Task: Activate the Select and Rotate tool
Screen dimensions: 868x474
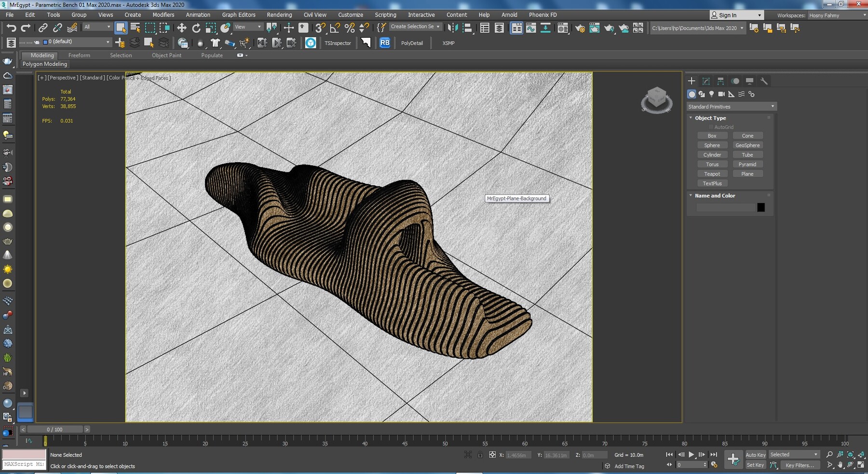Action: 196,28
